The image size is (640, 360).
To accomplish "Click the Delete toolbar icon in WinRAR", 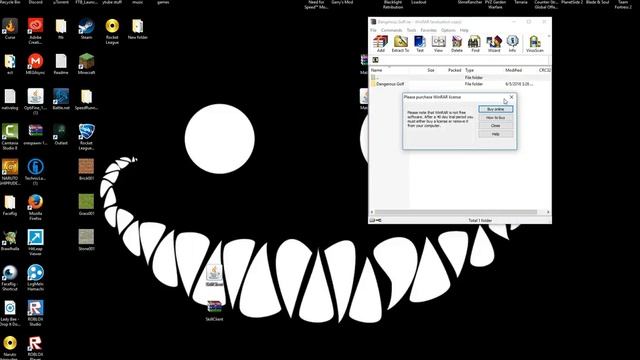I will coord(457,44).
